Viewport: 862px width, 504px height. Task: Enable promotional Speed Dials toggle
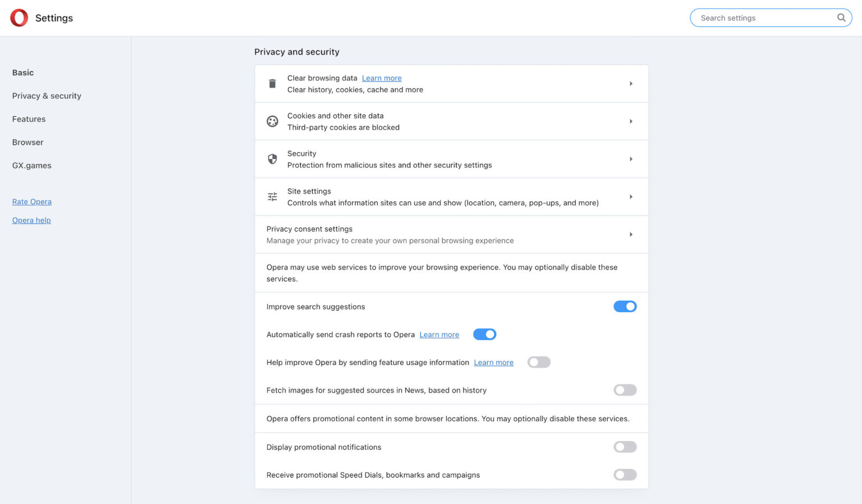[625, 475]
